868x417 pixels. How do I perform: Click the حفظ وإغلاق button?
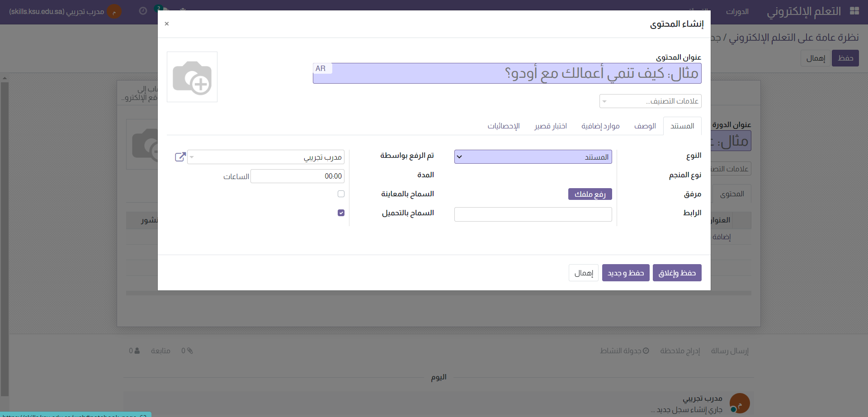[677, 273]
